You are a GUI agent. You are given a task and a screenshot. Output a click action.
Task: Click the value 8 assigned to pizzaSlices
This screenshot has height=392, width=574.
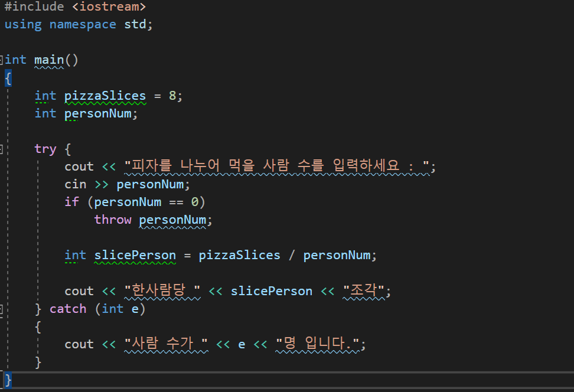coord(172,96)
